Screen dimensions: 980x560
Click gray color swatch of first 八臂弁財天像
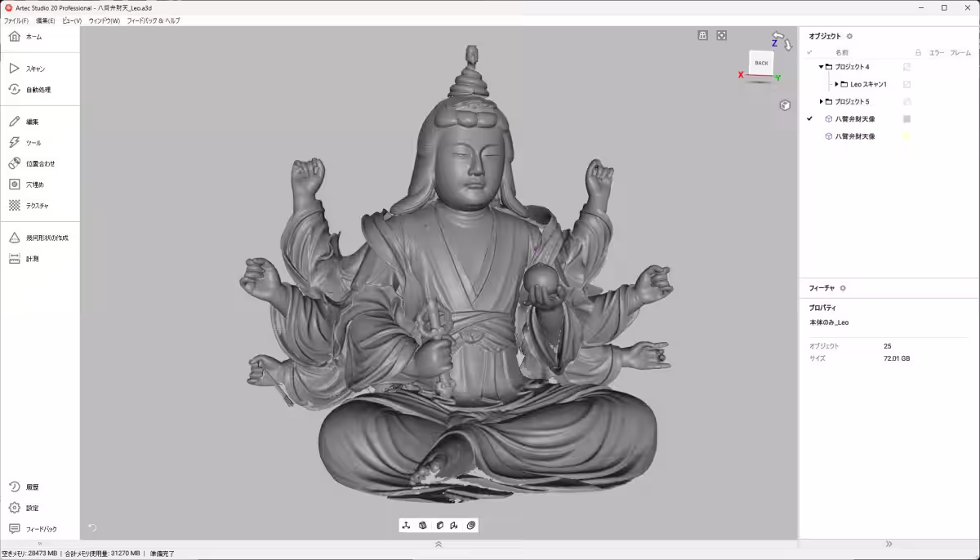coord(906,119)
